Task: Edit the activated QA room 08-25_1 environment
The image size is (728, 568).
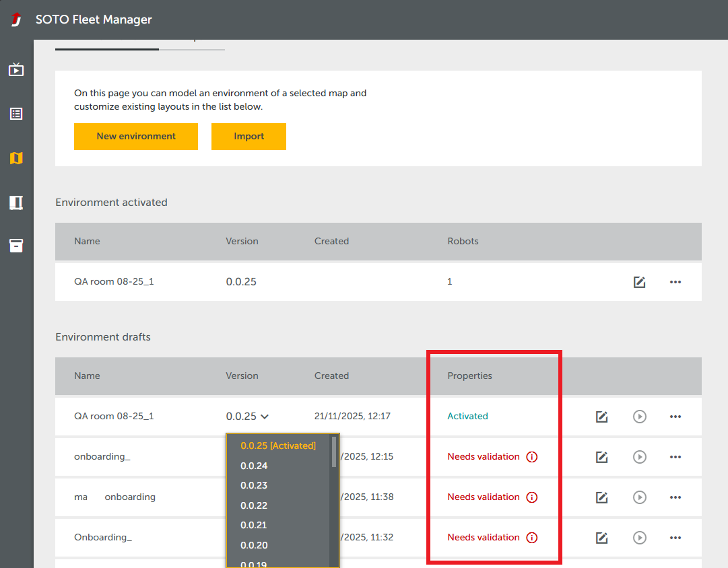Action: [x=639, y=282]
